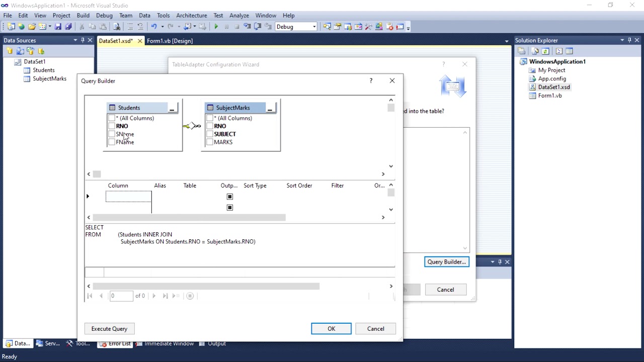Click Add New Data Source icon in Data Sources

pyautogui.click(x=10, y=51)
